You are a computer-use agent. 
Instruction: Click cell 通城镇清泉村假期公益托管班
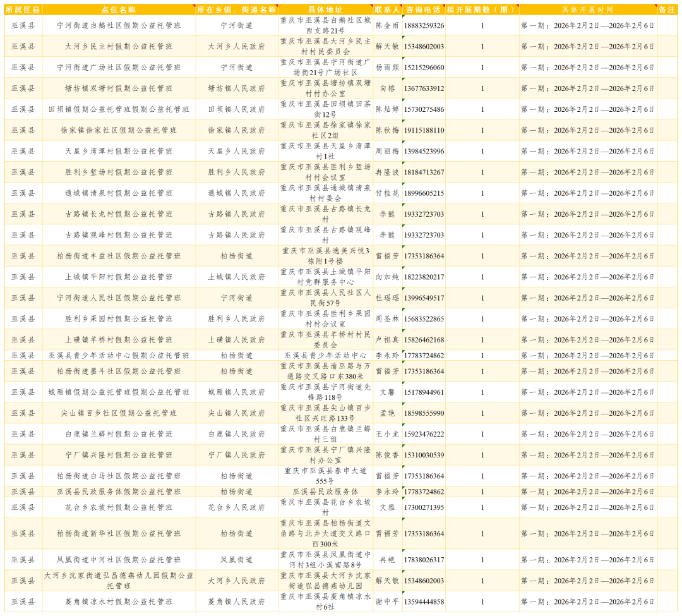(119, 193)
